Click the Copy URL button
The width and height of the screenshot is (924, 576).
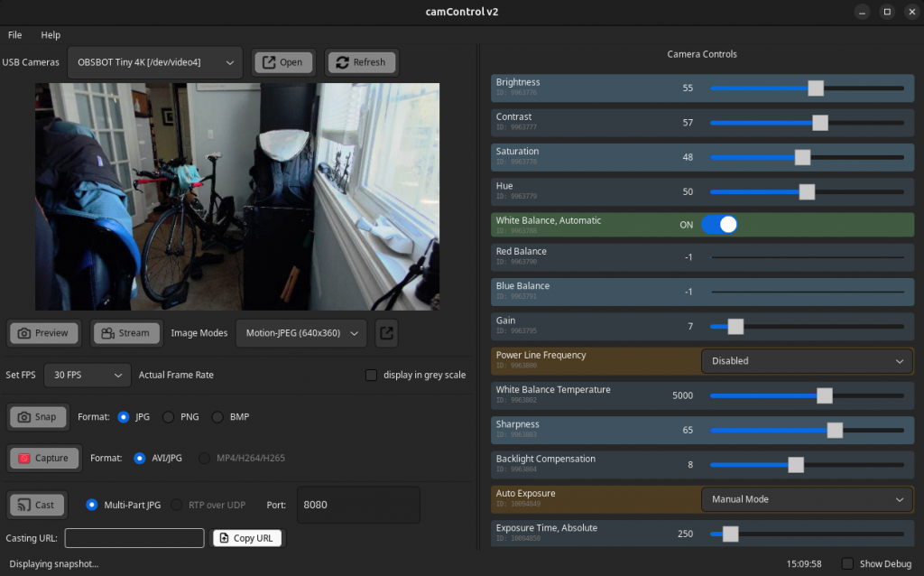click(x=246, y=538)
